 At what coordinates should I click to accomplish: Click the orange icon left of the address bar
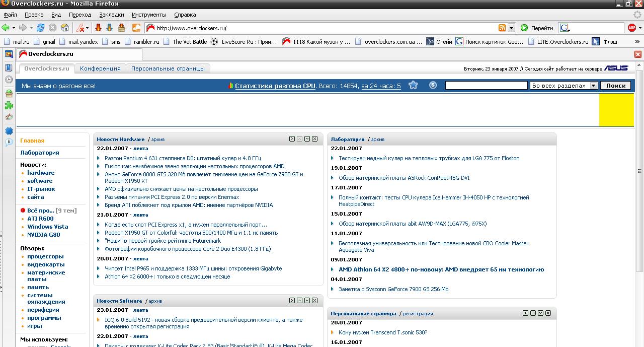coord(136,28)
